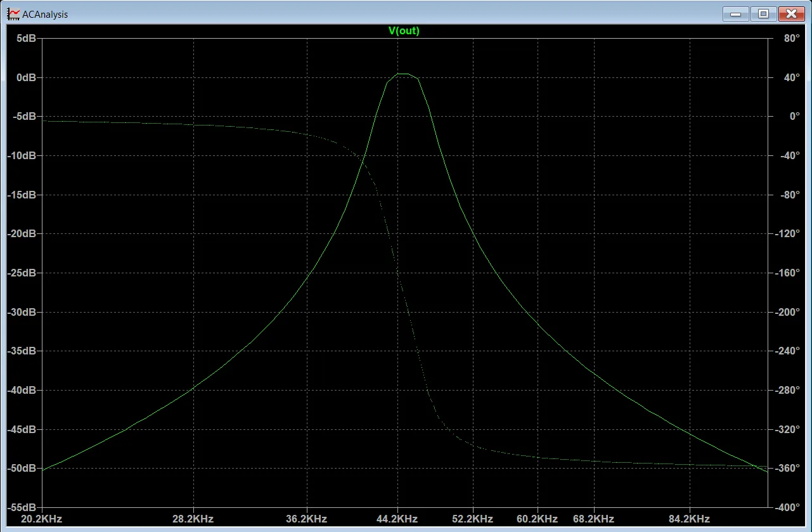Click the 0° phase axis label
Screen dimensions: 812x532
tap(795, 117)
